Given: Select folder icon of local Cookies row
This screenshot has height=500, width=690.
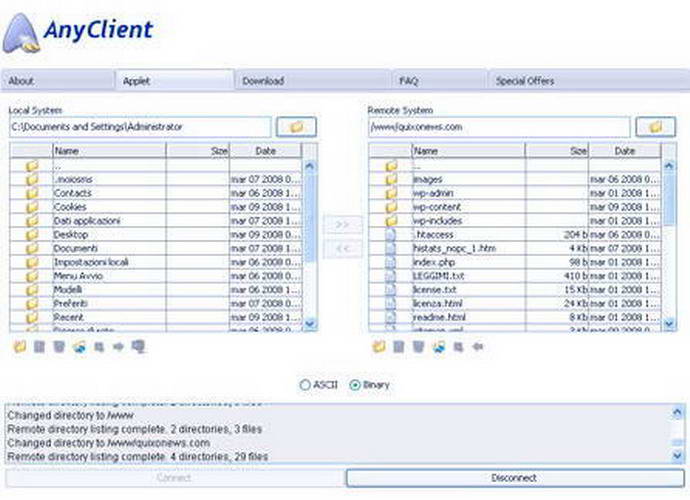Looking at the screenshot, I should 32,207.
